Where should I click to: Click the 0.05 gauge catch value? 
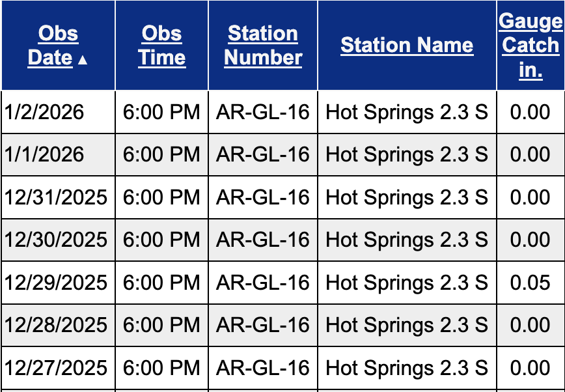point(530,283)
